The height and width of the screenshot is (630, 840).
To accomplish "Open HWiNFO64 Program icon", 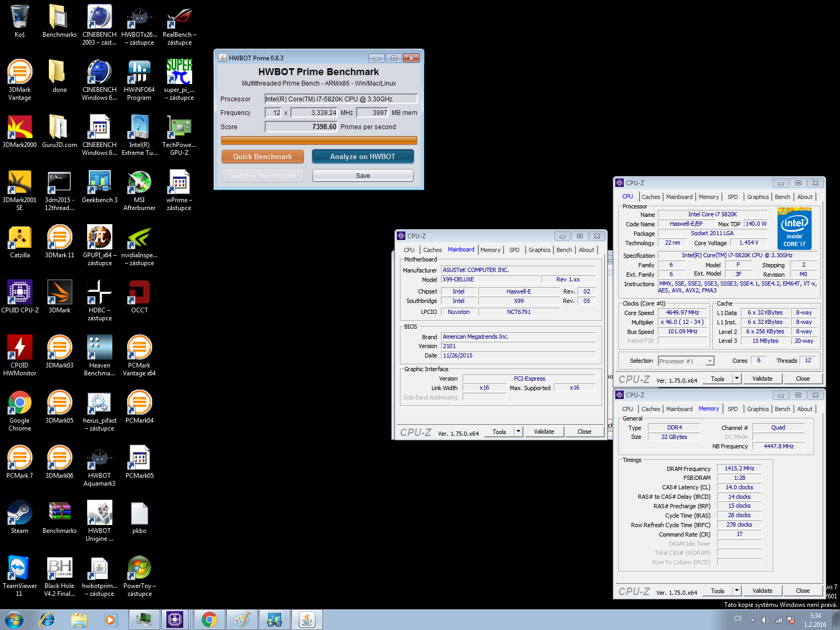I will pyautogui.click(x=139, y=80).
